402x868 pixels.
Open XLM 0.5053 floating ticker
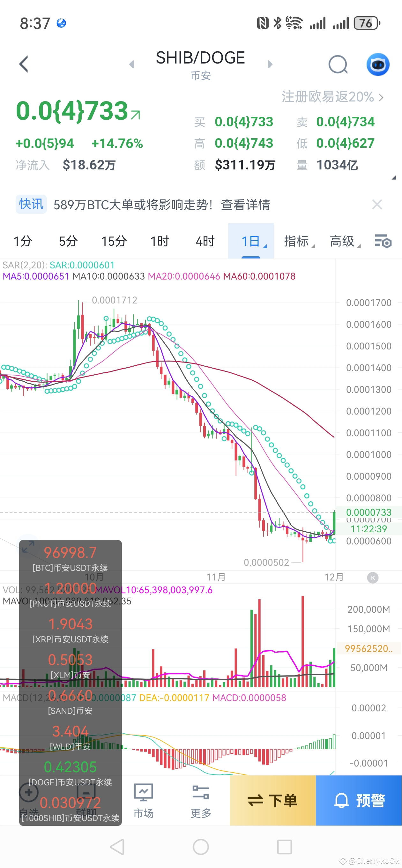(x=70, y=666)
